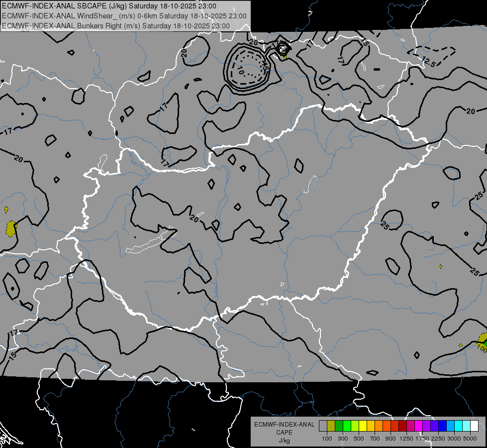
Task: Select the bright green legend swatch
Action: point(347,426)
